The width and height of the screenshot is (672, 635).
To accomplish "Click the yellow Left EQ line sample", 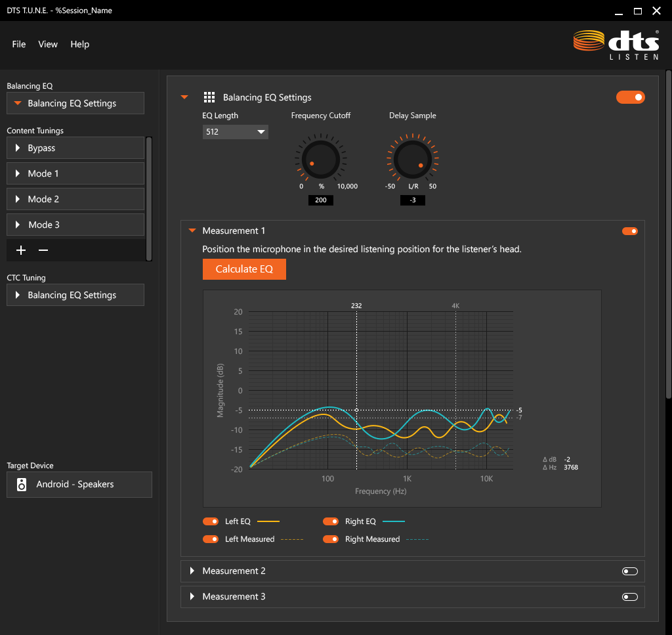I will (x=268, y=521).
